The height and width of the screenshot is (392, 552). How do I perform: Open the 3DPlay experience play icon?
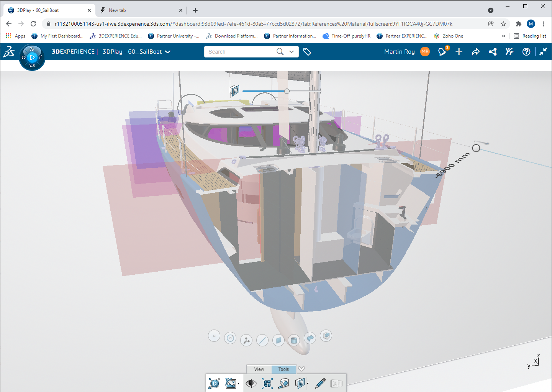point(214,383)
